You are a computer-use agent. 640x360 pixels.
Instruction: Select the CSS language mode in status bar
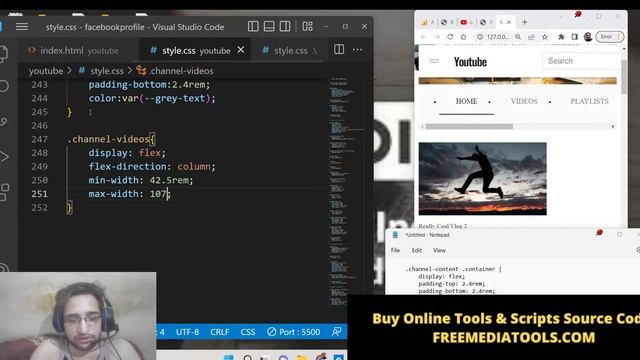tap(248, 332)
